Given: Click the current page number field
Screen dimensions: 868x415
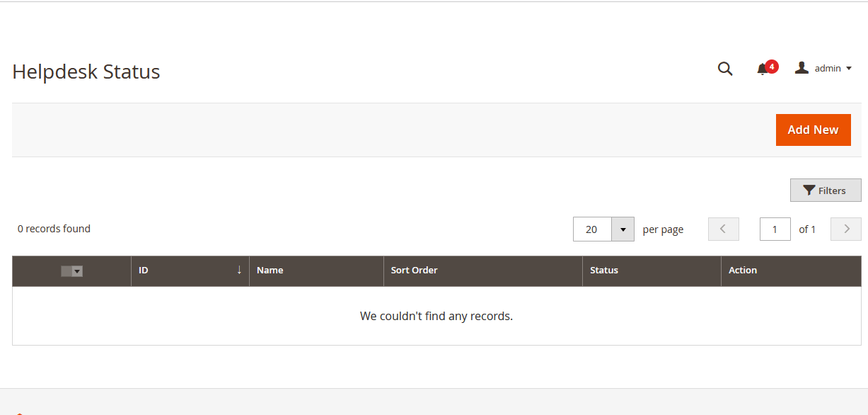Looking at the screenshot, I should 775,229.
